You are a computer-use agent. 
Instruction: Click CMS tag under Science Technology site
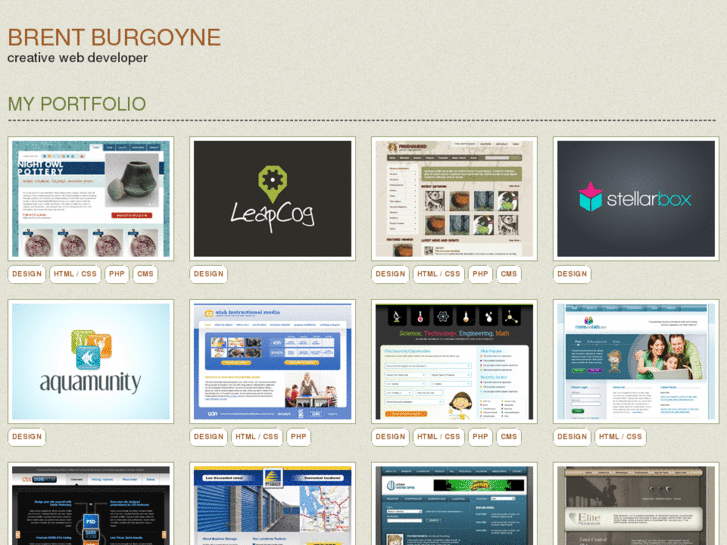click(x=509, y=436)
